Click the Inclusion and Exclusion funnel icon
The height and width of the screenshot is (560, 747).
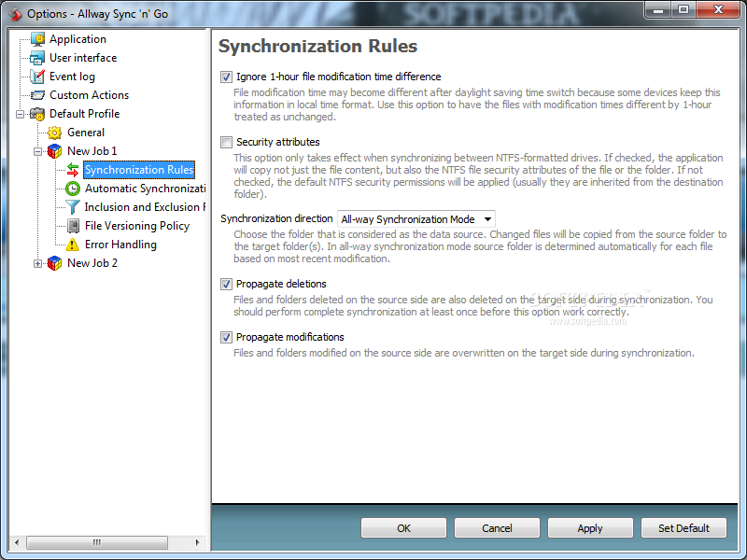pos(73,207)
